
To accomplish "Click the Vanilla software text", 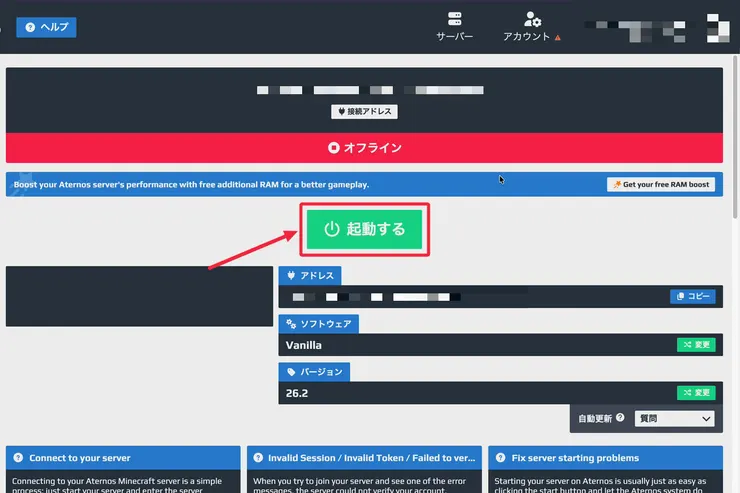I will (x=303, y=345).
